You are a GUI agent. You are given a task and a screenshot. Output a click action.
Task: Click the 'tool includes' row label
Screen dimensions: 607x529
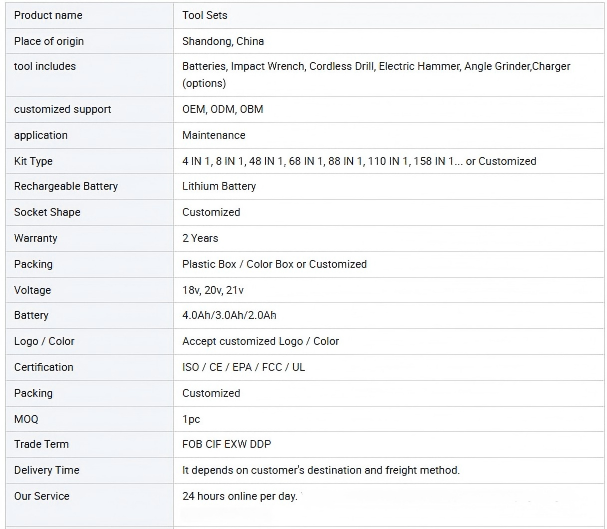(45, 66)
